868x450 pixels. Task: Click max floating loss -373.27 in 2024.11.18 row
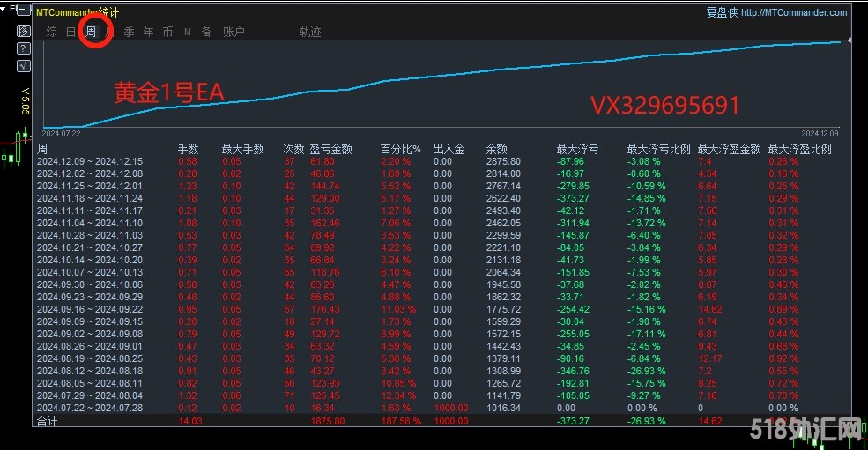pos(573,198)
